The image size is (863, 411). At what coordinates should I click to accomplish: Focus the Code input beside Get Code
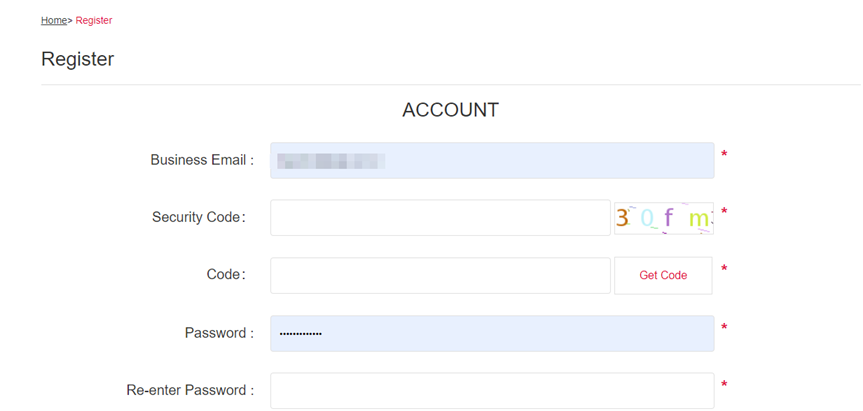(x=440, y=275)
